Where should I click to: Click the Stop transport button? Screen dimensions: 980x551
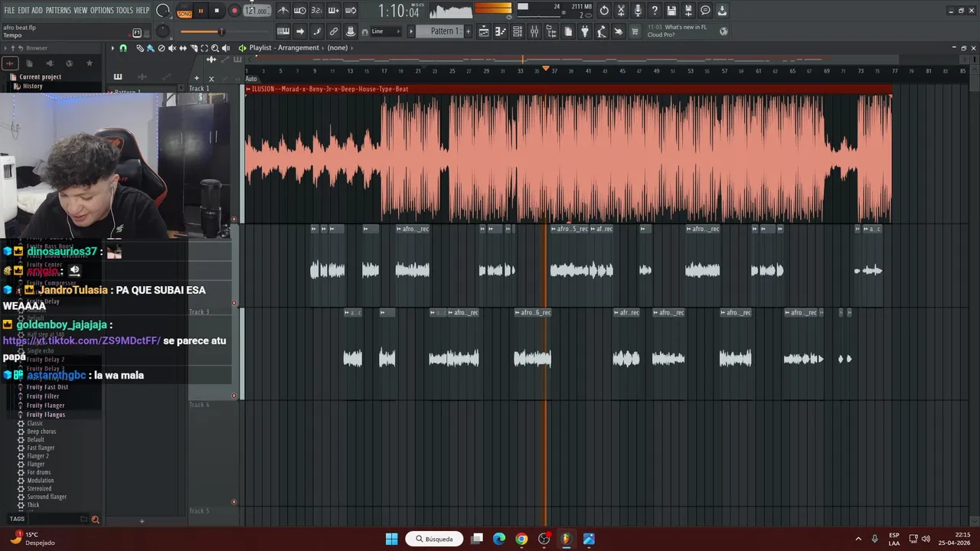(x=217, y=11)
